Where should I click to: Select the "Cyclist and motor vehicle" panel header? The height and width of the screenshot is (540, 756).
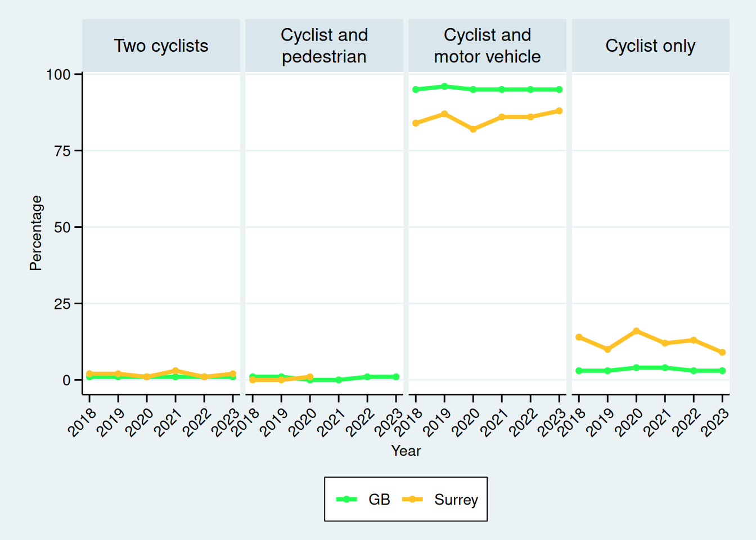[x=487, y=46]
